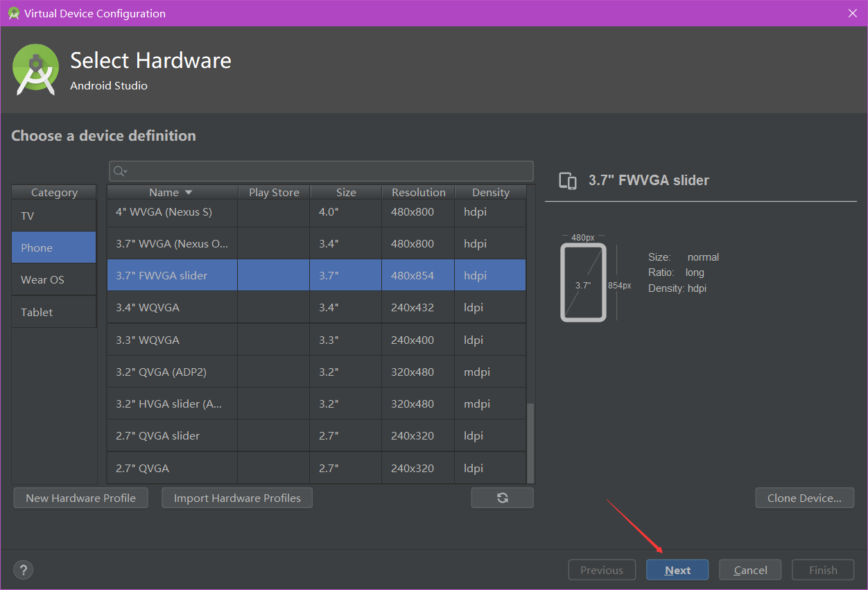Select the 3.3" WQVGA device
The width and height of the screenshot is (868, 590).
[x=317, y=340]
